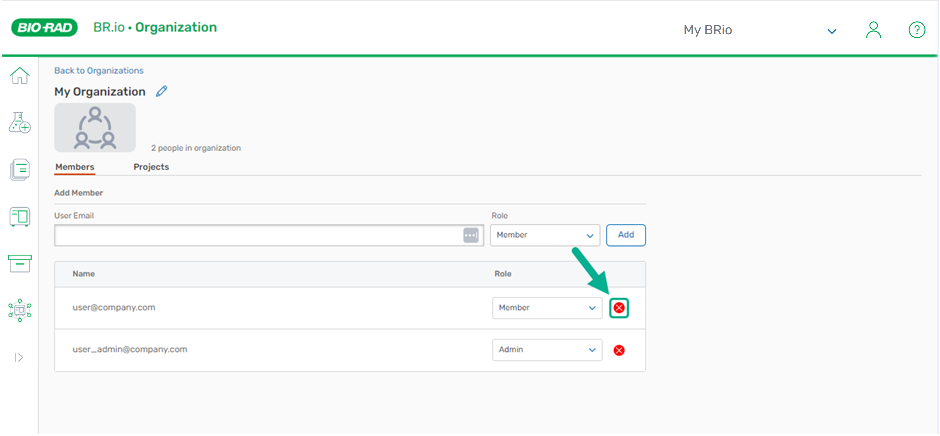Open the Home icon in sidebar

19,76
